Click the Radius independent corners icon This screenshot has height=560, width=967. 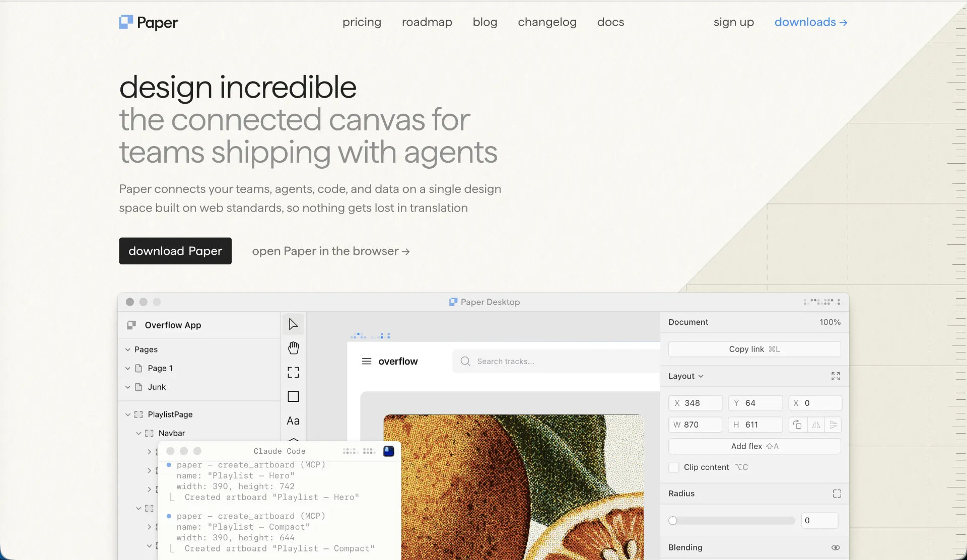tap(837, 494)
